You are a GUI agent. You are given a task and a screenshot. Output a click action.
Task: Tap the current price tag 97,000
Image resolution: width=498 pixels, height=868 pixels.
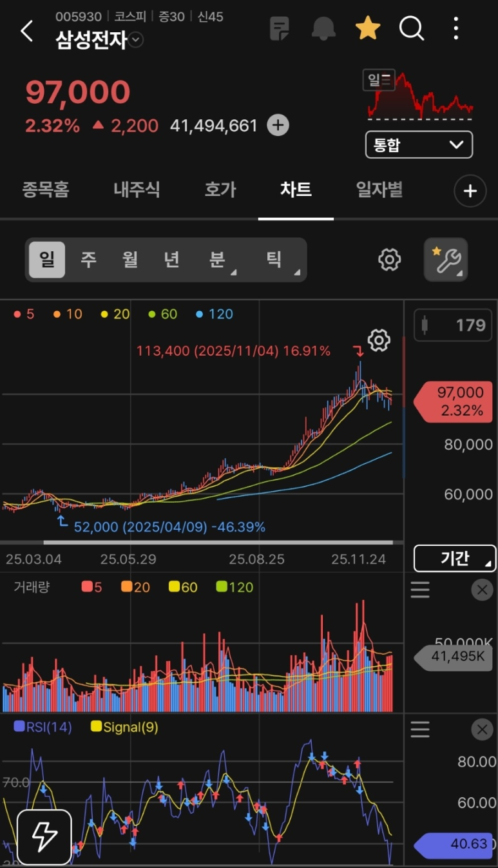[454, 401]
